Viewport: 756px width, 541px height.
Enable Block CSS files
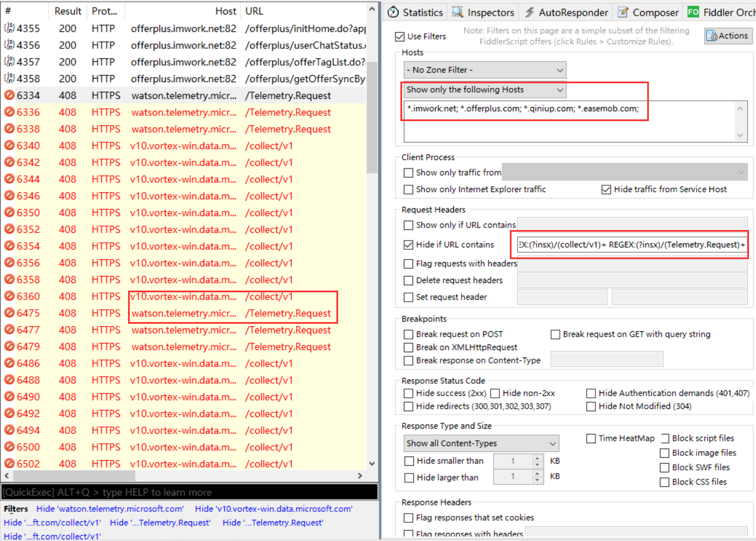(665, 482)
